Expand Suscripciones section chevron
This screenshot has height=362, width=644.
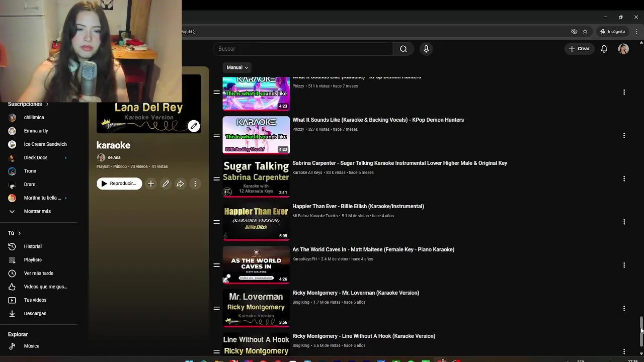[47, 104]
